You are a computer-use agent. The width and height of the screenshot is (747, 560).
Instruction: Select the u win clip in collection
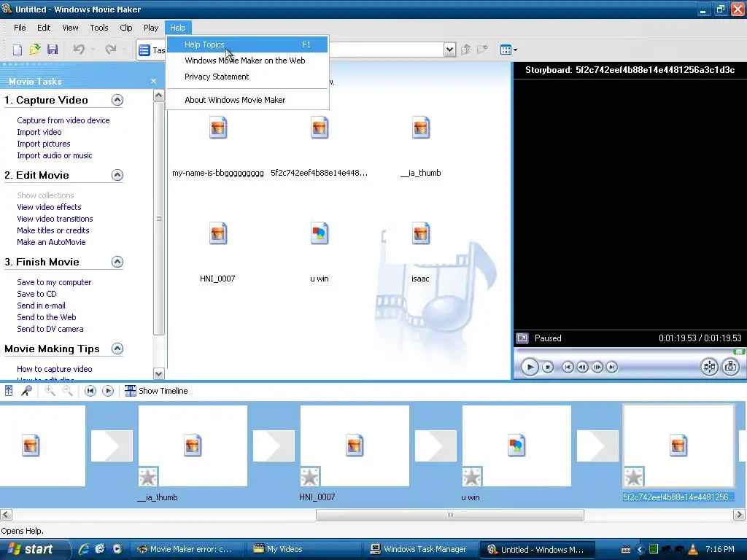pyautogui.click(x=320, y=252)
